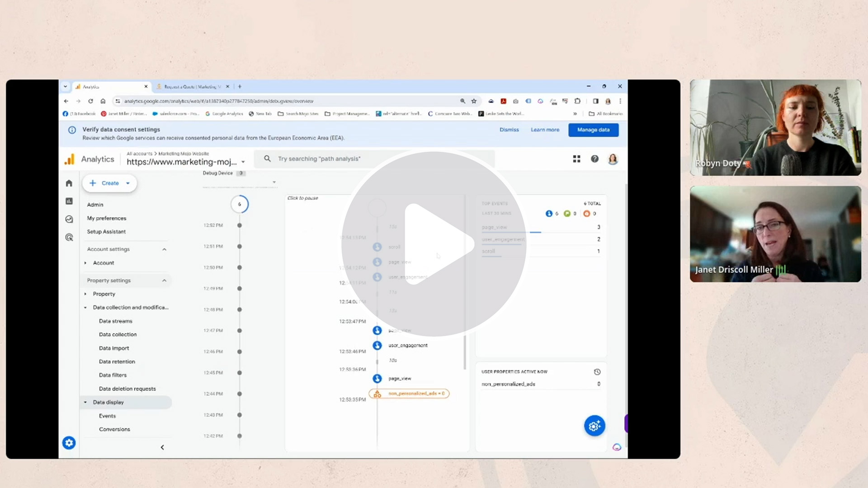868x488 pixels.
Task: Open the Analytics Home icon in sidebar
Action: click(x=69, y=183)
